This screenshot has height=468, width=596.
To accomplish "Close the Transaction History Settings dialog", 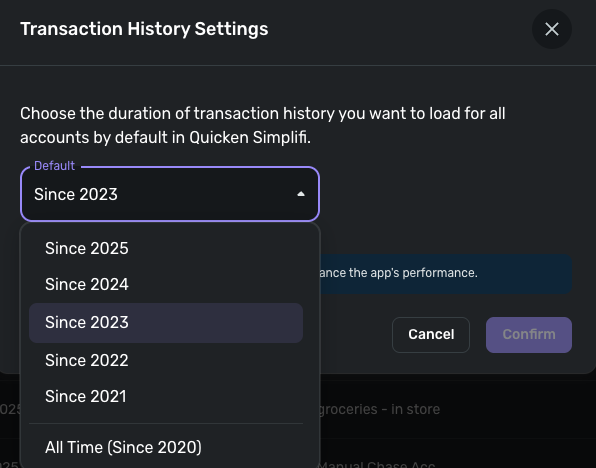I will (552, 29).
